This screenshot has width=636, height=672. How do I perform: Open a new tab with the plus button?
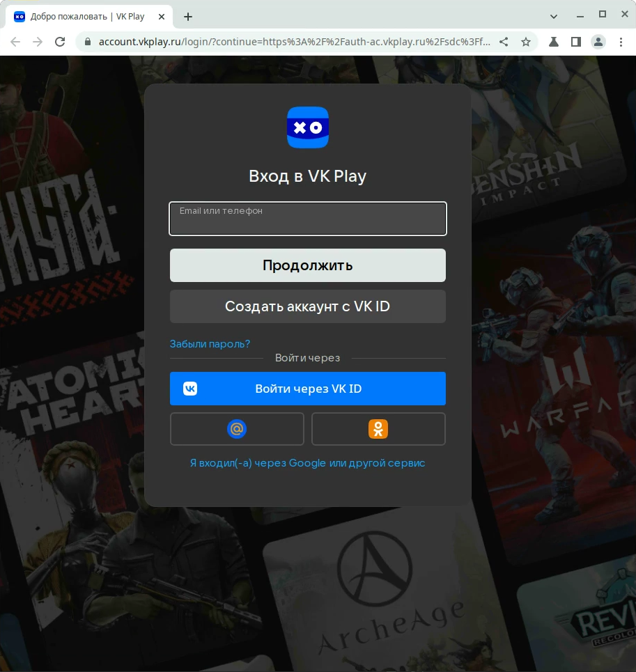(187, 17)
